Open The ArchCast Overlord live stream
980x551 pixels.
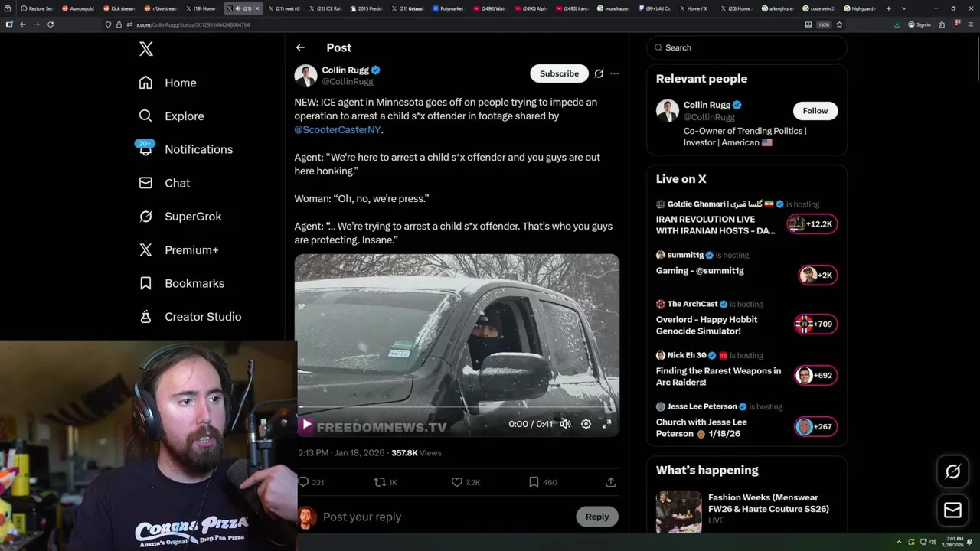pos(707,325)
